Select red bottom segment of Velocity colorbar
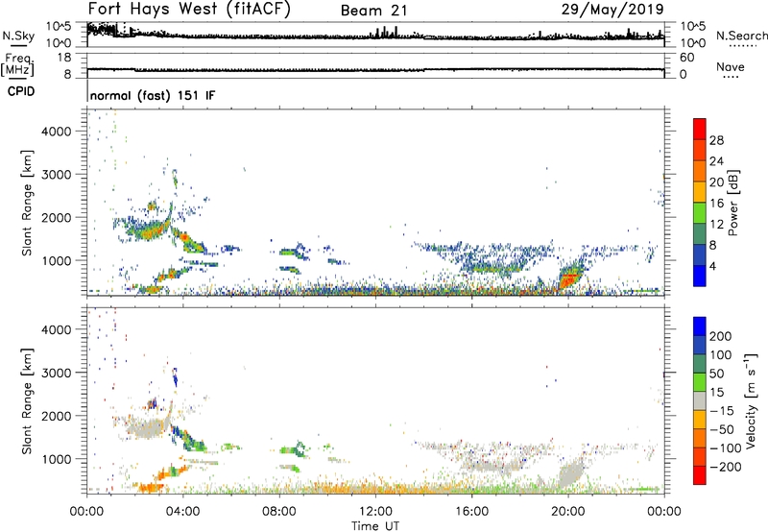 700,475
